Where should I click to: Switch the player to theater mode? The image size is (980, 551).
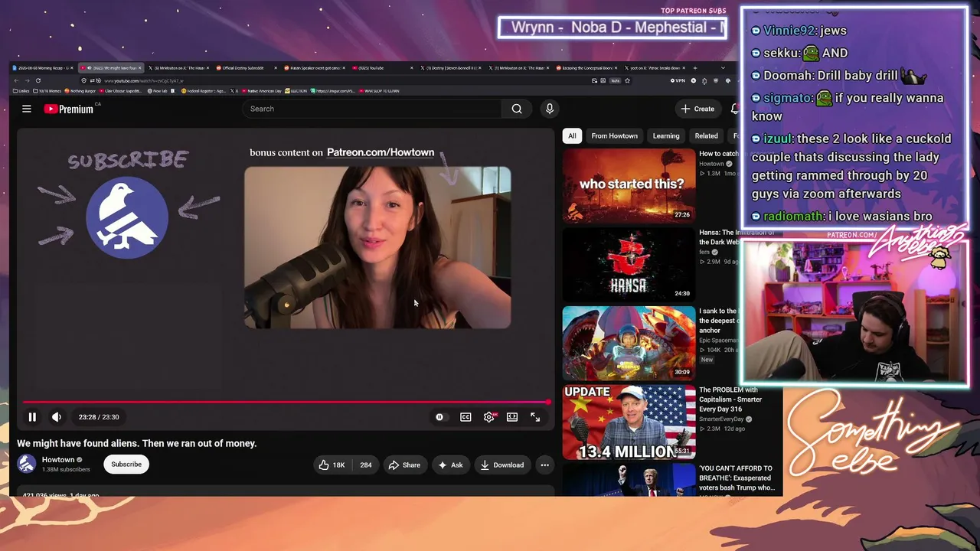pyautogui.click(x=512, y=417)
